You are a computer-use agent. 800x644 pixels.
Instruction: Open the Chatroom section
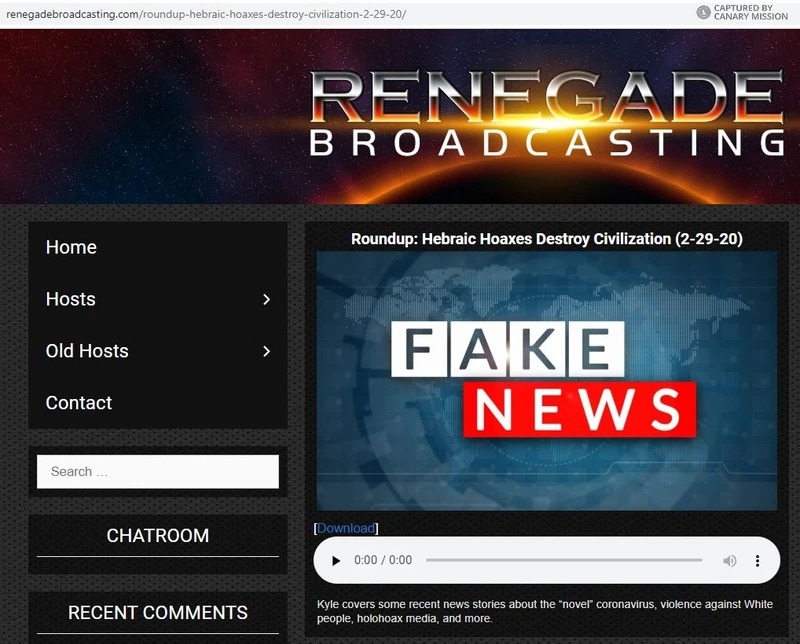pos(157,536)
